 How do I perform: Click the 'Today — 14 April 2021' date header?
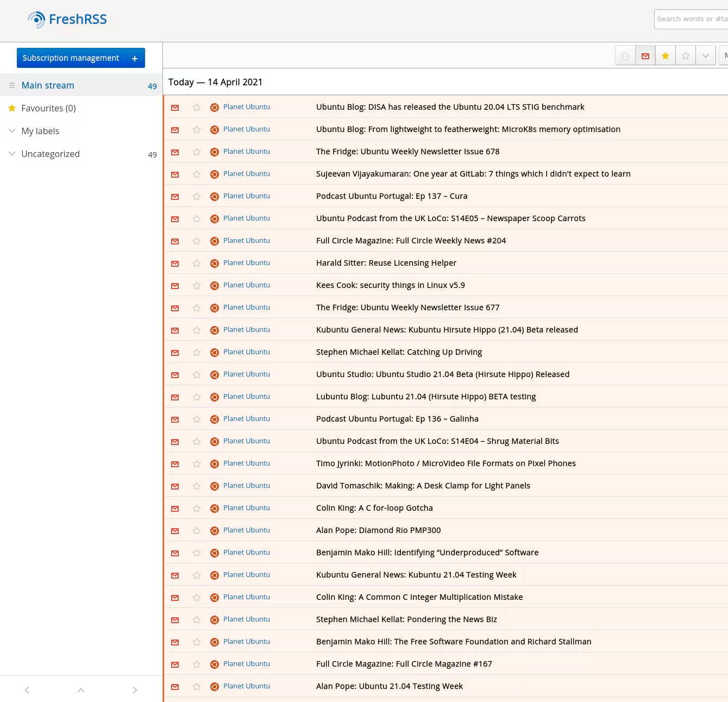coord(215,82)
